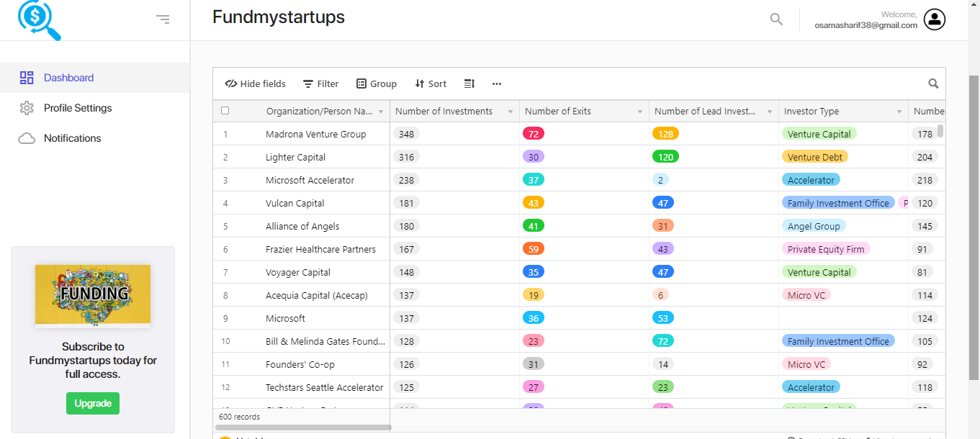980x439 pixels.
Task: Click the Funding promo thumbnail image
Action: 93,294
